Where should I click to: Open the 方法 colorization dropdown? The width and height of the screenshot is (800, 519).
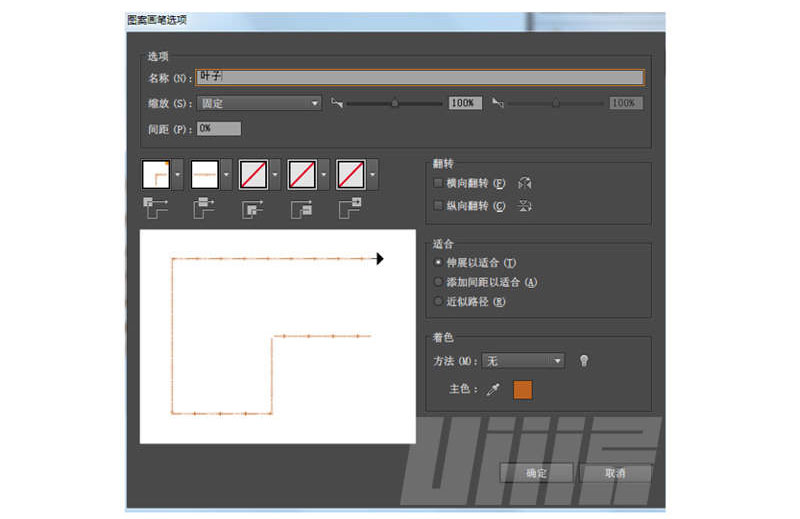pos(523,361)
